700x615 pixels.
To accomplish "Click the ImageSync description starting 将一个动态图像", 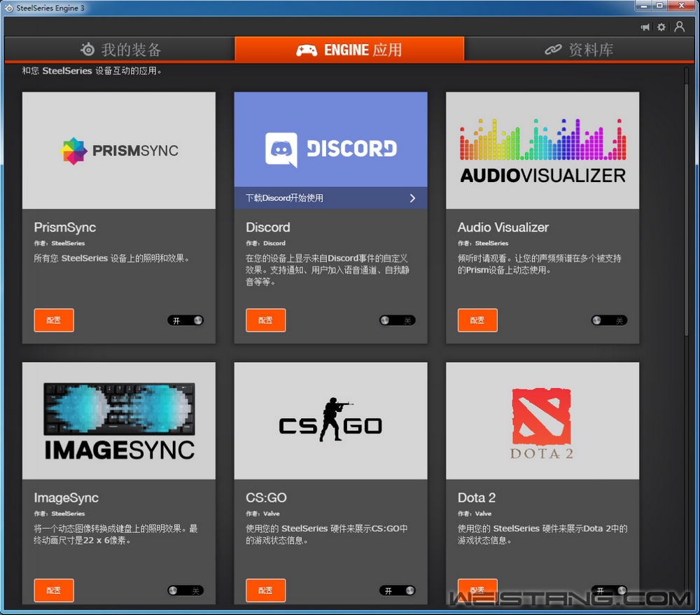I will point(115,534).
